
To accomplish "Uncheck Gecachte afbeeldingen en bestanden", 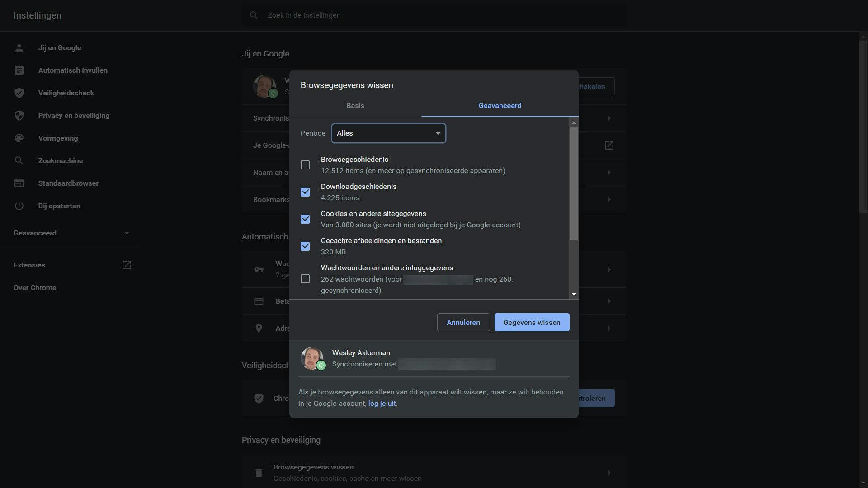I will tap(305, 246).
